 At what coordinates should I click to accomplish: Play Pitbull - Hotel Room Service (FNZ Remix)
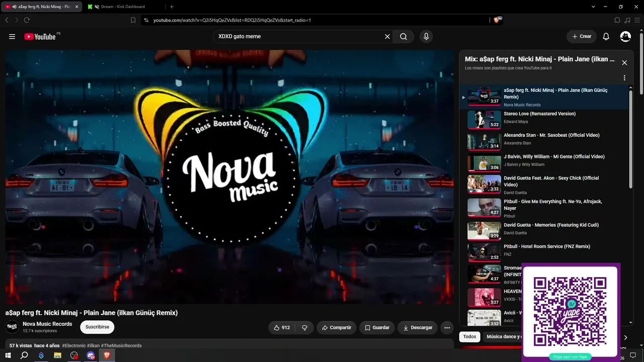coord(546,252)
